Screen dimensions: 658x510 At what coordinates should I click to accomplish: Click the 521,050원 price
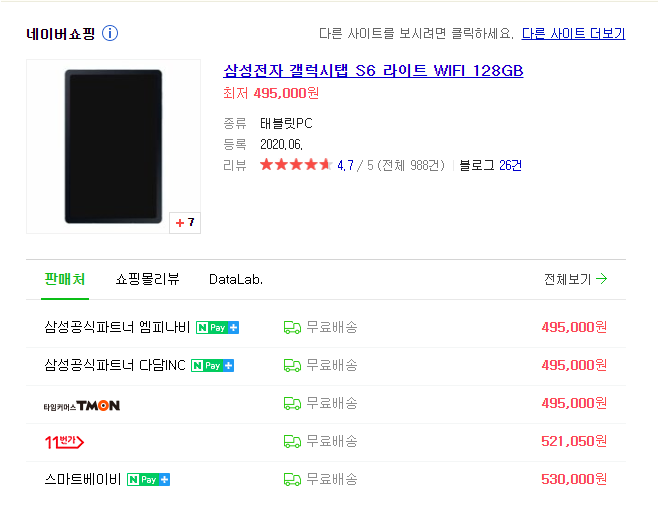574,441
